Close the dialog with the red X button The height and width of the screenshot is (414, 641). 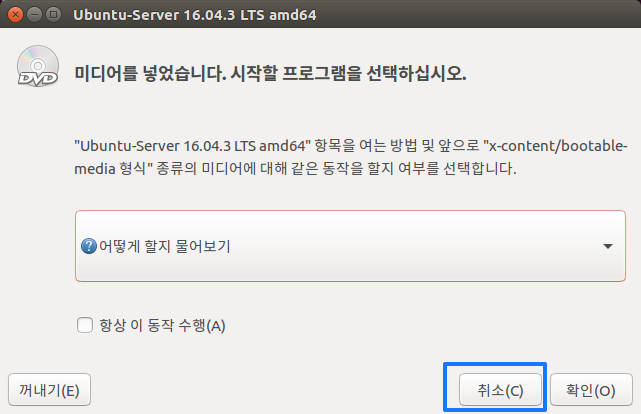(x=16, y=15)
